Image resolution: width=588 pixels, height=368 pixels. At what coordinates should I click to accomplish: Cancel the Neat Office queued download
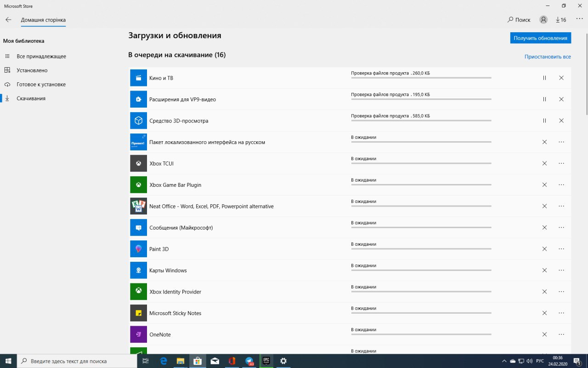click(544, 206)
